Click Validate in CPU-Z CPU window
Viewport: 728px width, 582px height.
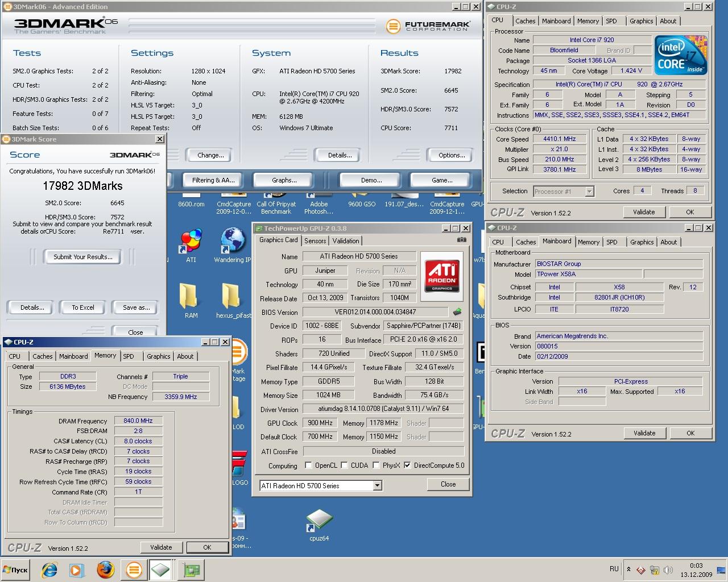coord(644,212)
